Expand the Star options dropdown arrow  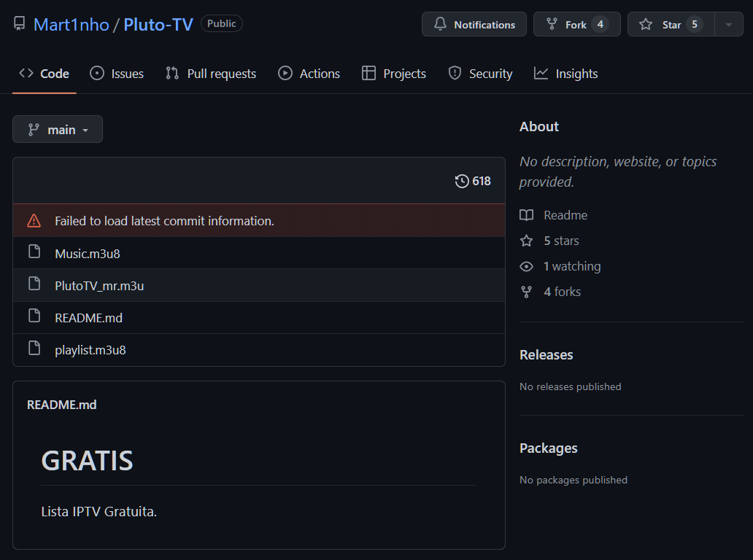coord(727,23)
